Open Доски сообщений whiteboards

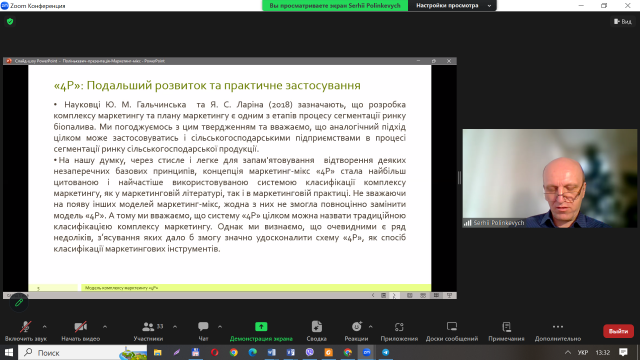click(x=452, y=331)
